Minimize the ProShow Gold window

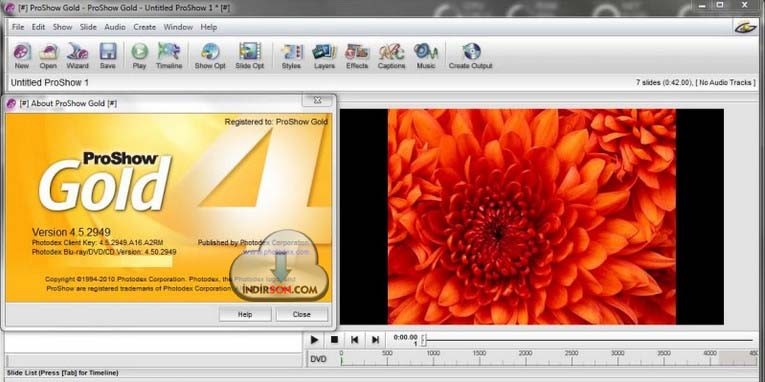(703, 5)
